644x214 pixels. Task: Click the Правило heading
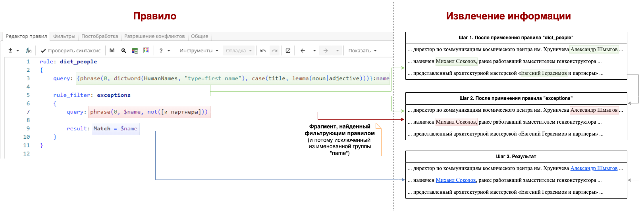tap(155, 16)
